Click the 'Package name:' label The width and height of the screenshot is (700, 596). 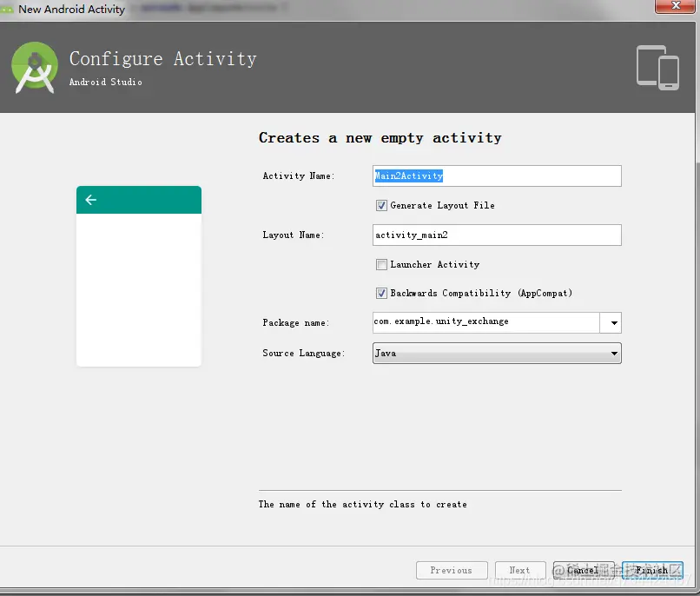(x=295, y=323)
